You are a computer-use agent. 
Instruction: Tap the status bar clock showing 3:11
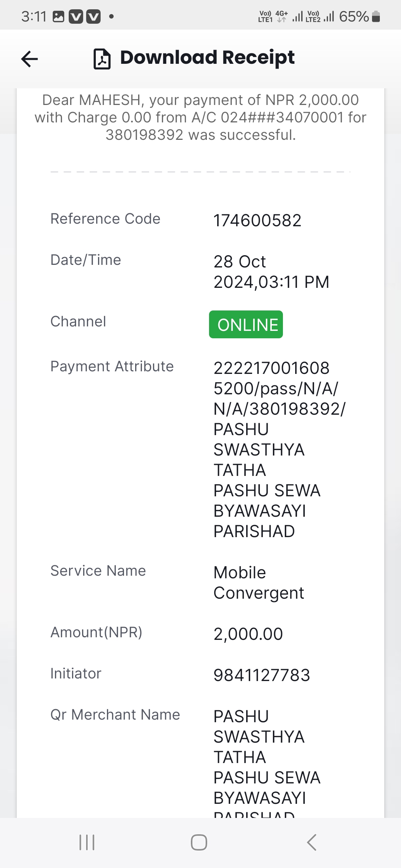(34, 17)
